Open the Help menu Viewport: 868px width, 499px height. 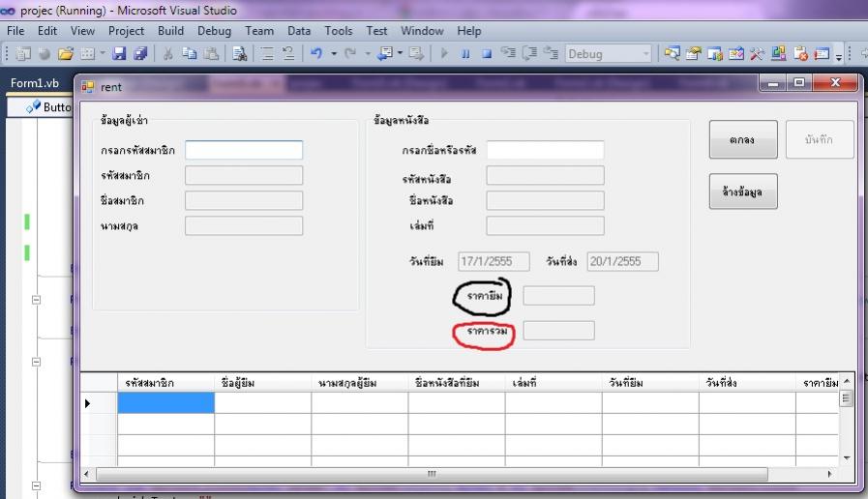469,31
